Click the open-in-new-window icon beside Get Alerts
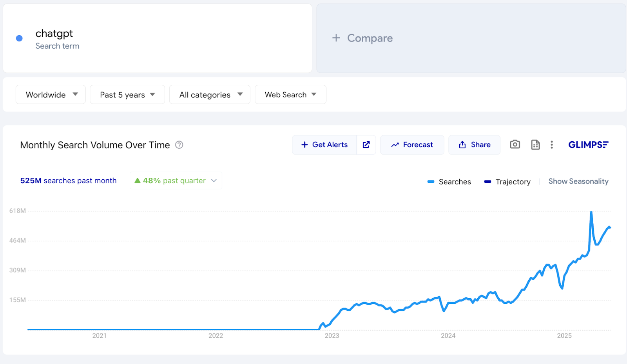The image size is (627, 364). pos(366,144)
